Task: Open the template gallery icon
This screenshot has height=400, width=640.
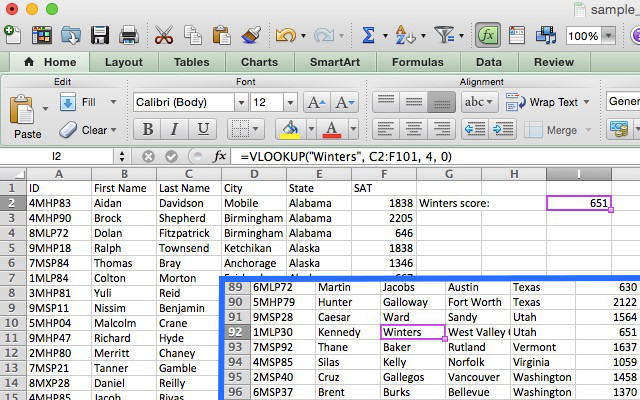Action: click(42, 36)
